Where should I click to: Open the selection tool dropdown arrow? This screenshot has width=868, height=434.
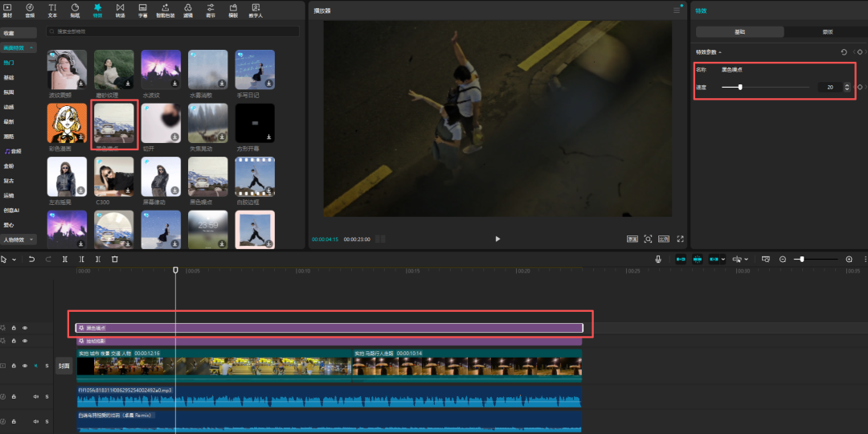(13, 260)
